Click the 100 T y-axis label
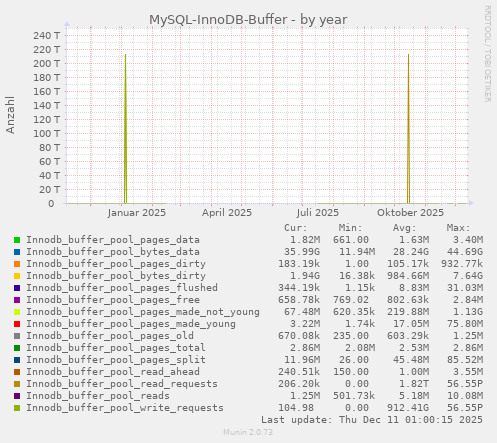The width and height of the screenshot is (497, 443). click(x=46, y=133)
